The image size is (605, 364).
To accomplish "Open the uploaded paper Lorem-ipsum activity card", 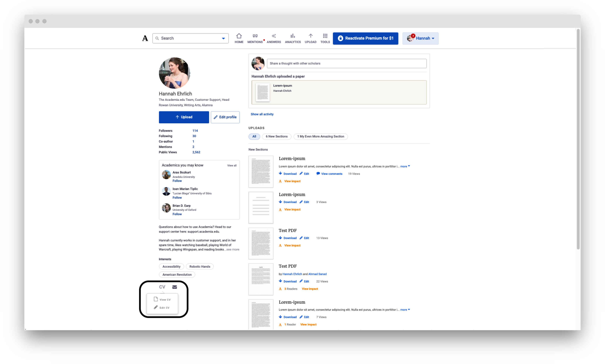I will click(339, 92).
